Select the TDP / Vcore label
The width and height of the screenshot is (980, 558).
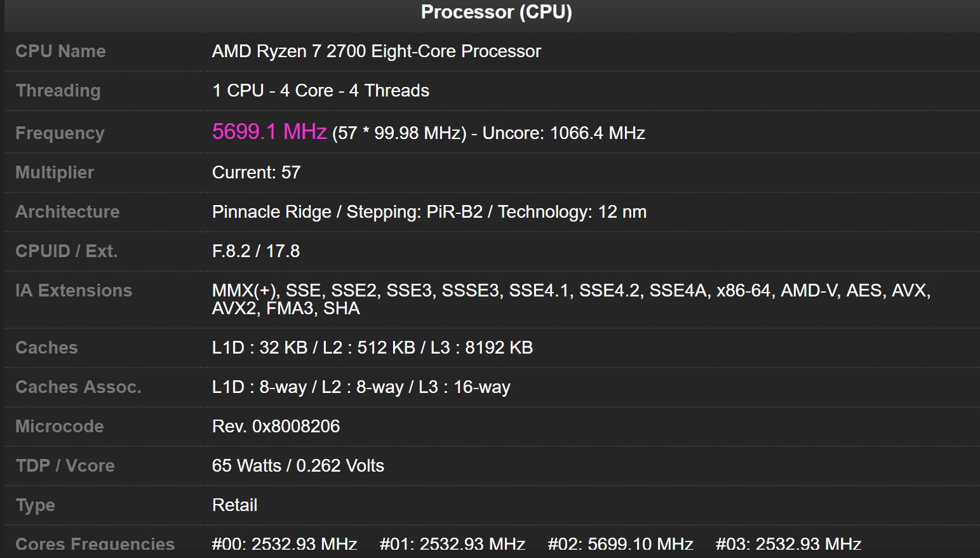(x=65, y=466)
